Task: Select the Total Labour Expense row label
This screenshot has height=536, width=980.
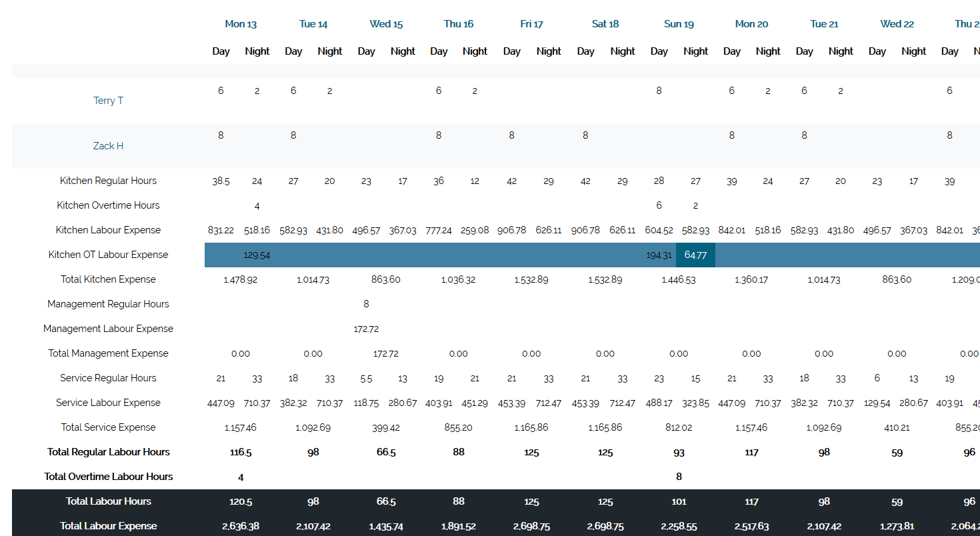Action: pos(108,526)
